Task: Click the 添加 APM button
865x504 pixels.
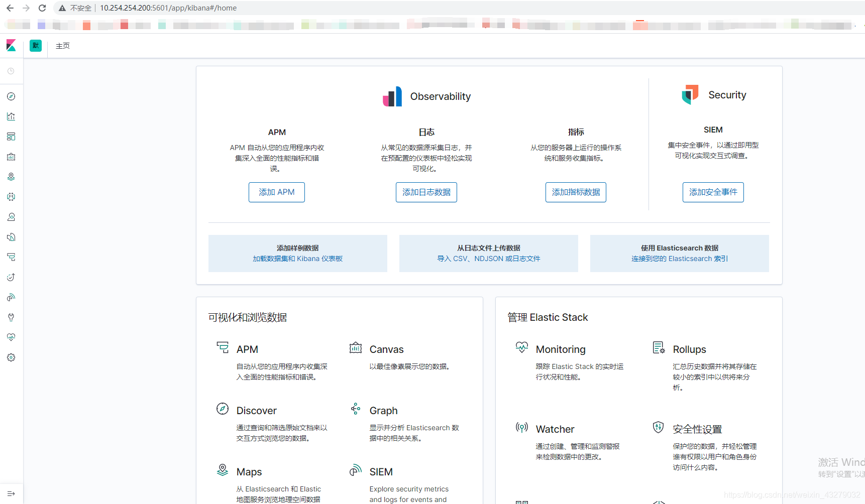Action: coord(277,192)
